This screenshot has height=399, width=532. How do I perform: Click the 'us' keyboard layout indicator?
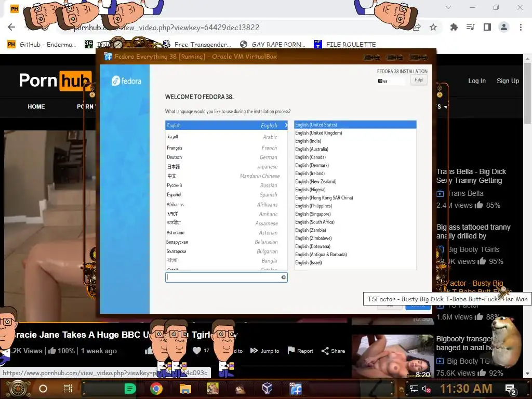[391, 81]
